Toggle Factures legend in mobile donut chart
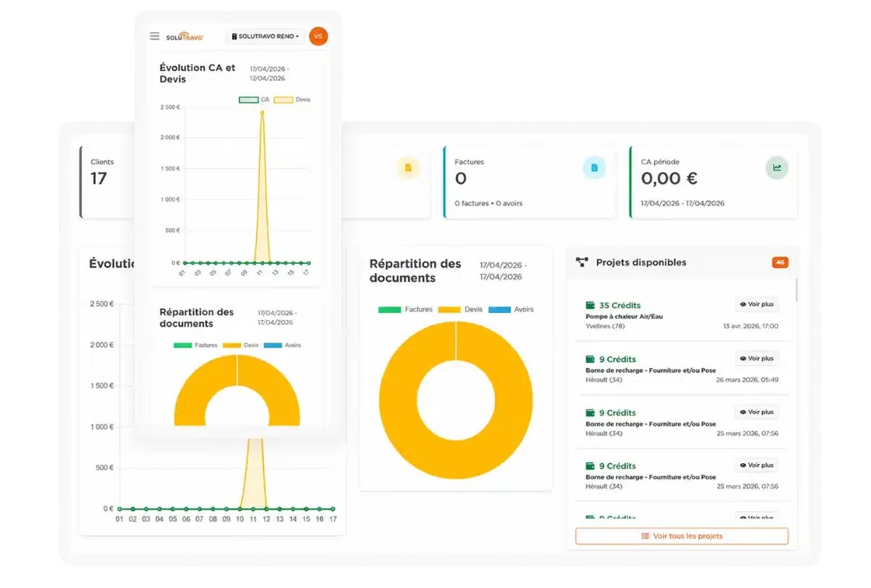 [x=195, y=345]
